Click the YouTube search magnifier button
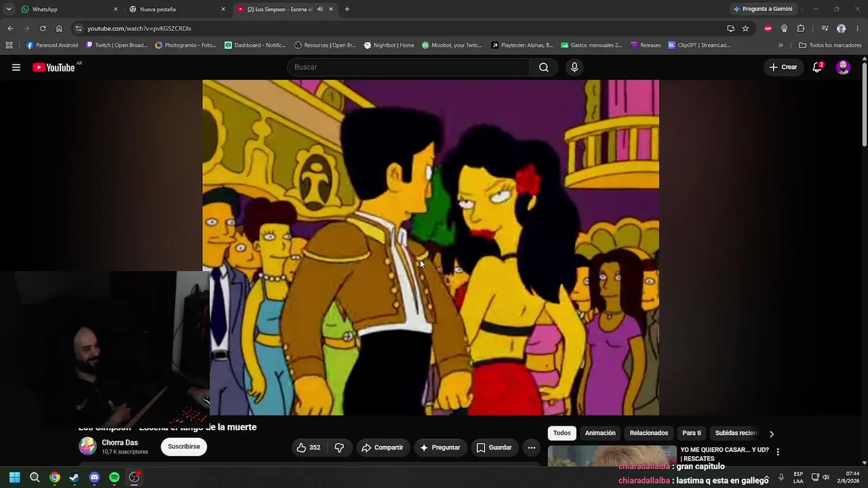 coord(544,67)
